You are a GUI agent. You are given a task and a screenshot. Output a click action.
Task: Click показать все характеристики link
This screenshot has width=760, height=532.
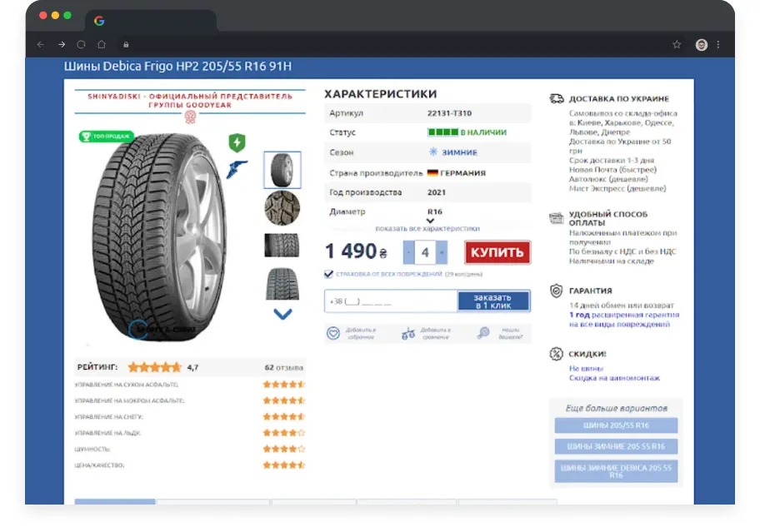click(x=427, y=228)
